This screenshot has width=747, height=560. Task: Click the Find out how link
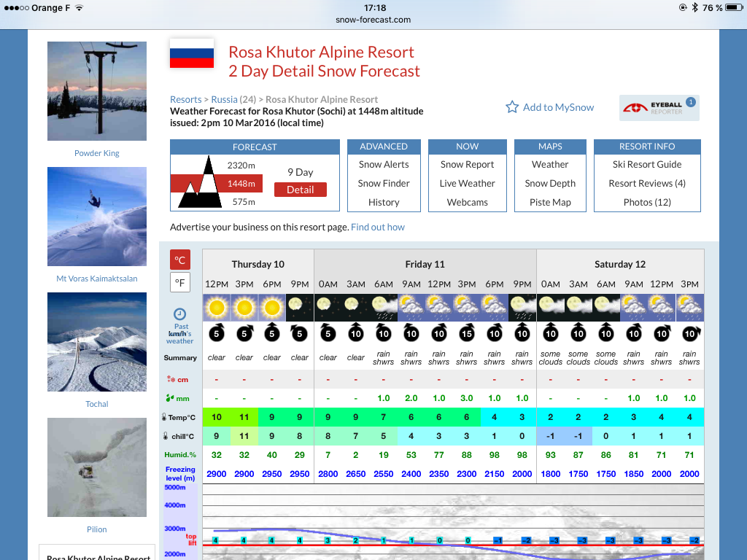coord(378,227)
